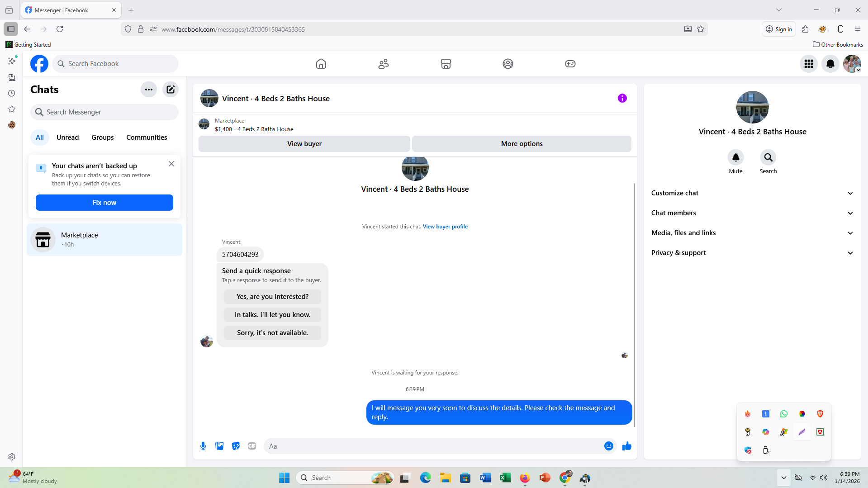The image size is (868, 488).
Task: Reload the current page
Action: click(60, 29)
